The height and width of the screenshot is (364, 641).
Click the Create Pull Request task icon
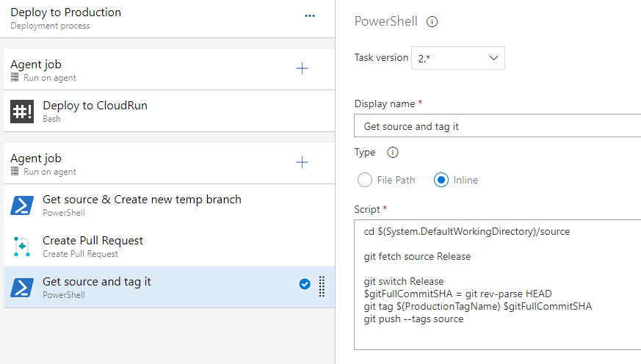[x=22, y=247]
